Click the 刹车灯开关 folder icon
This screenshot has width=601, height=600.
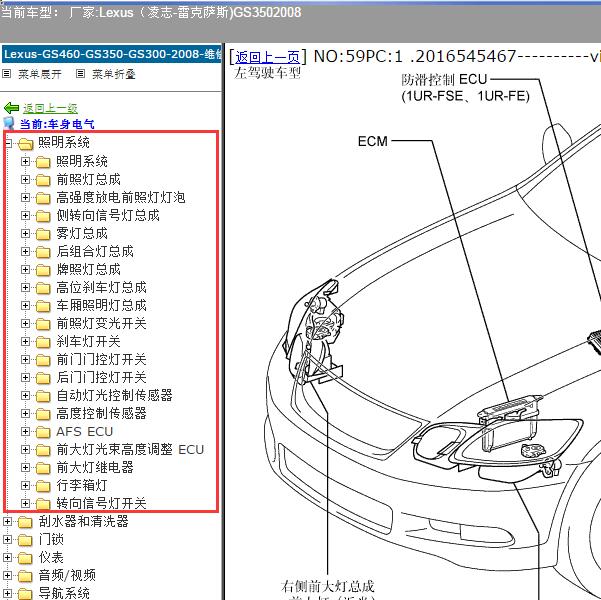[43, 342]
